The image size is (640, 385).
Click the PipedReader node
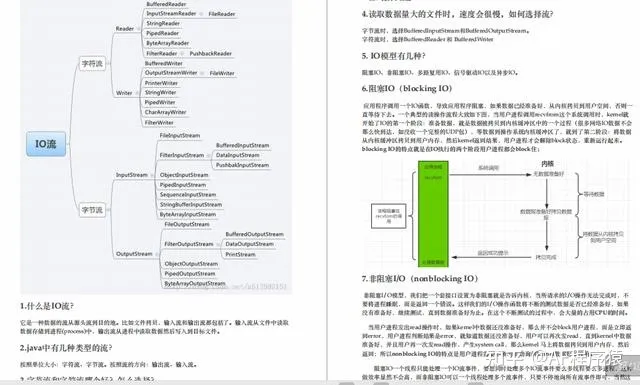pyautogui.click(x=162, y=33)
